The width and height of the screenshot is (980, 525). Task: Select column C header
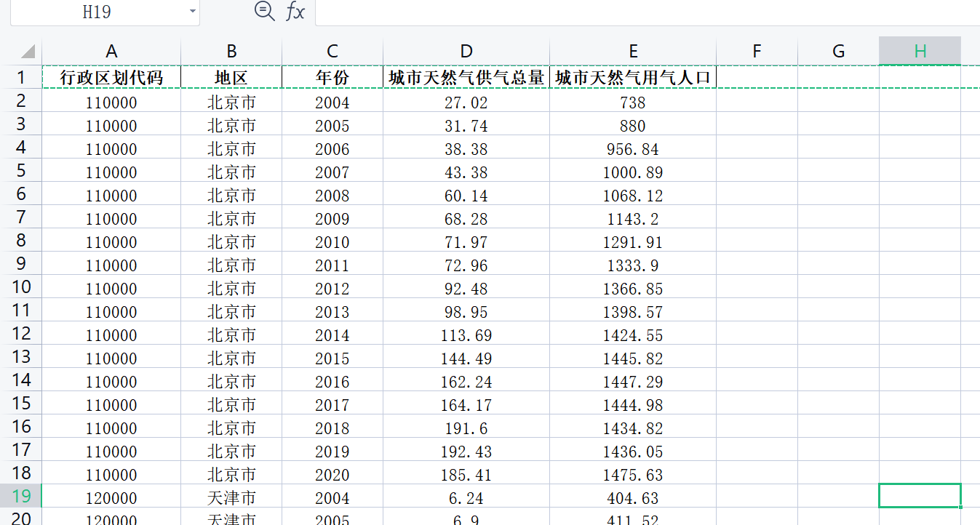tap(332, 51)
